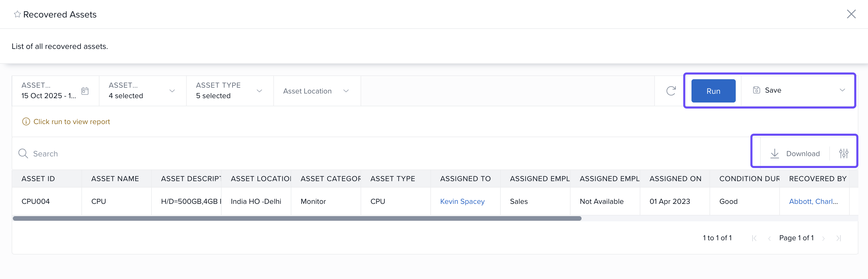Click the magnifier search icon
The image size is (868, 279).
23,153
